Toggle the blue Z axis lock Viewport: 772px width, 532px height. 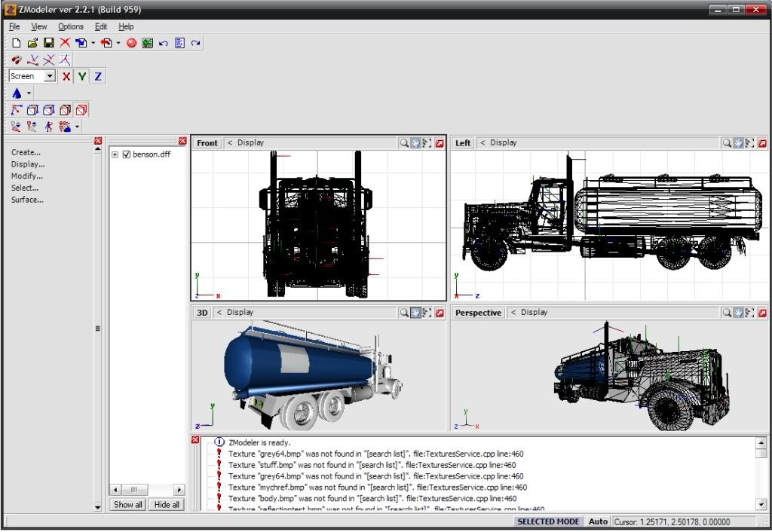tap(99, 76)
